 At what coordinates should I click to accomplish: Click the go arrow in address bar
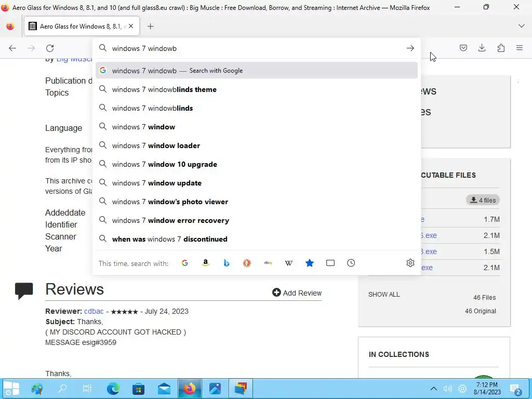(410, 48)
